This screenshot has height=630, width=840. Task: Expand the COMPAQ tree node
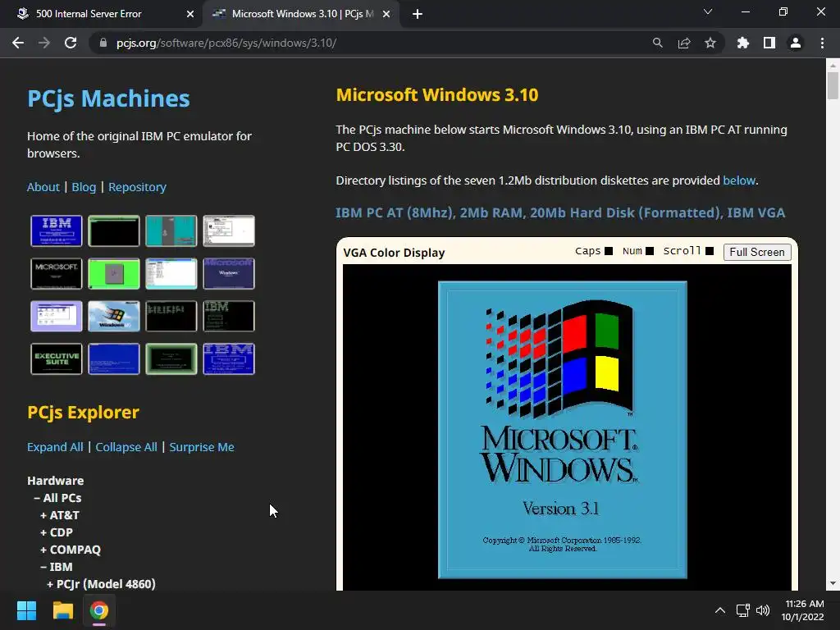71,549
